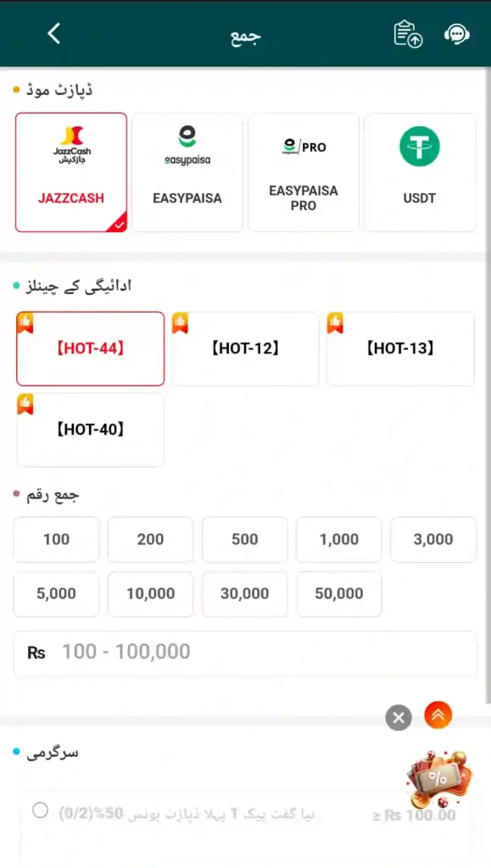The image size is (491, 868).
Task: Open customer support headset chat icon
Action: (x=457, y=34)
